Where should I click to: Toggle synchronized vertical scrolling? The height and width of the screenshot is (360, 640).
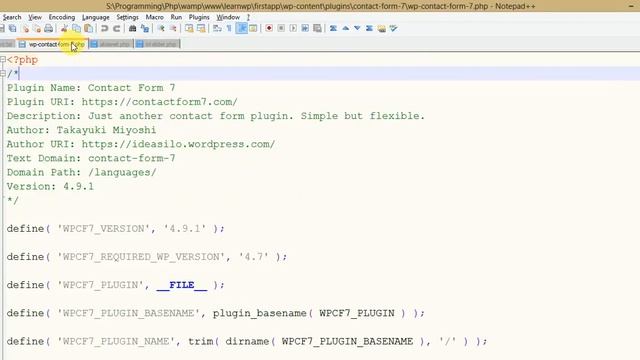pos(189,28)
